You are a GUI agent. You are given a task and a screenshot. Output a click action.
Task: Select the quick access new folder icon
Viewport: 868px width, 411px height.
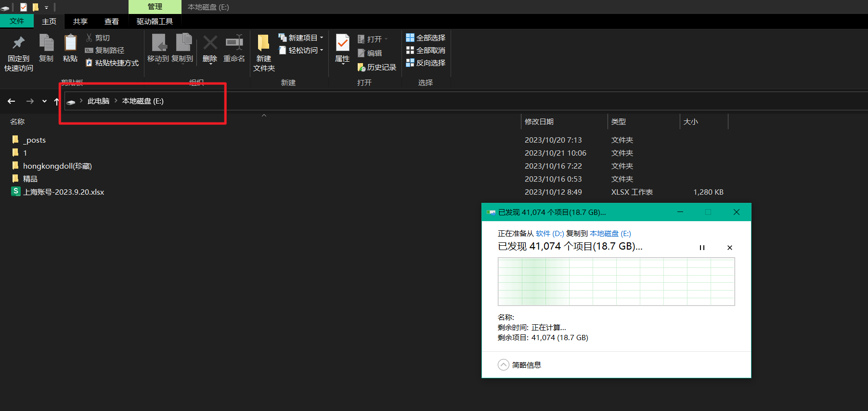click(35, 7)
